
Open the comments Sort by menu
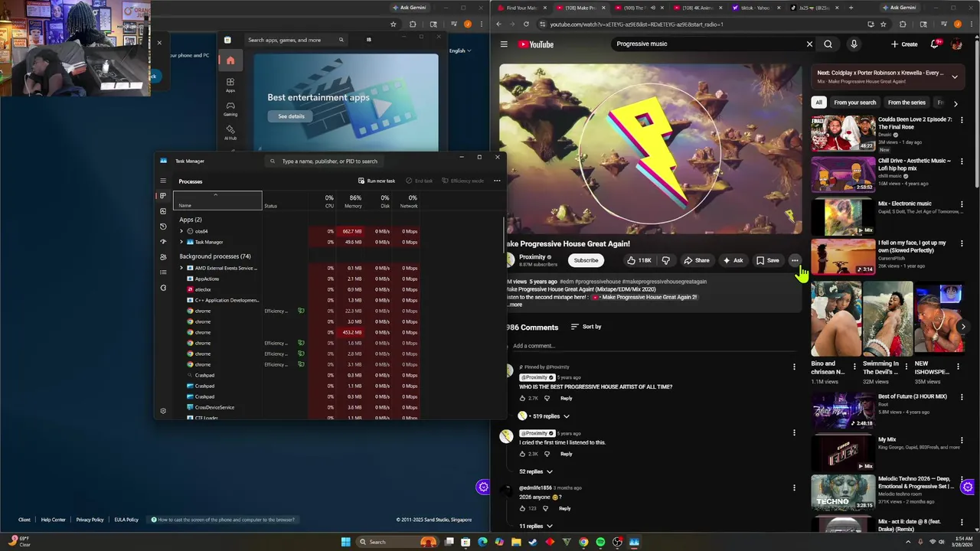click(x=586, y=327)
